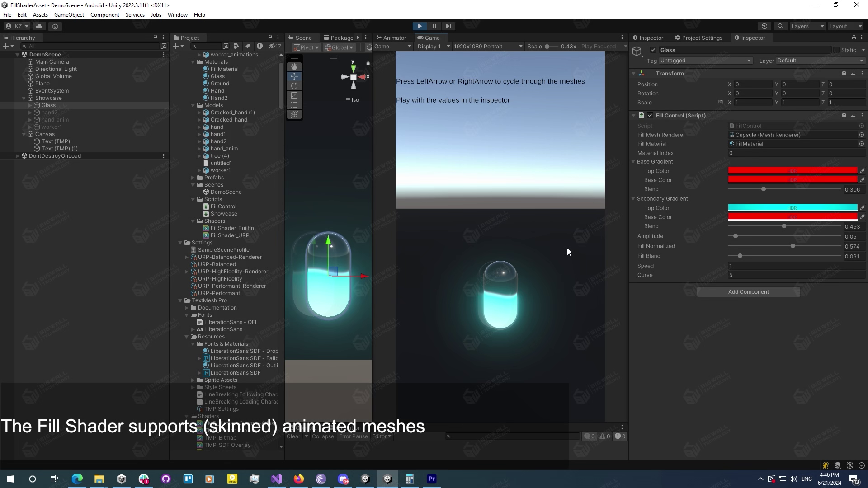The image size is (868, 488).
Task: Click the Step frame button
Action: tap(448, 26)
